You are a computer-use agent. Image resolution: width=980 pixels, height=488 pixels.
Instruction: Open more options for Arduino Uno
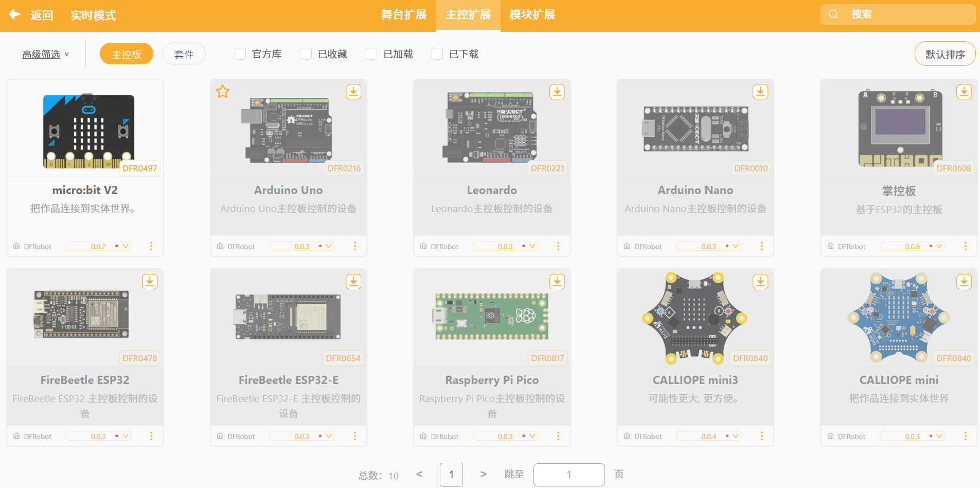[355, 246]
